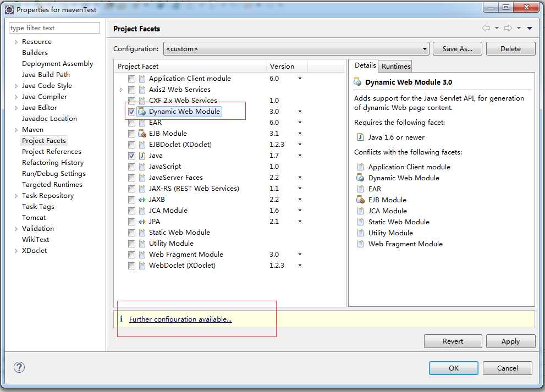
Task: Click the Revert button
Action: [453, 341]
